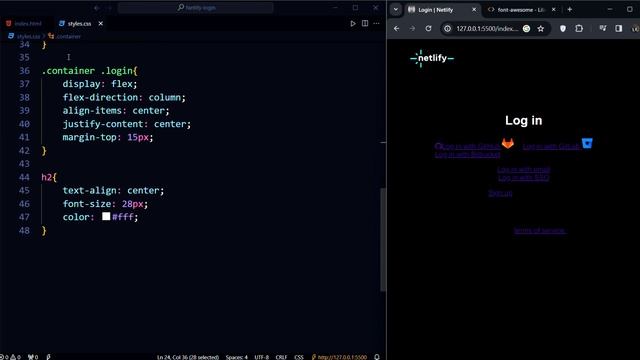Click the shield extension icon
The width and height of the screenshot is (640, 360).
pyautogui.click(x=563, y=29)
